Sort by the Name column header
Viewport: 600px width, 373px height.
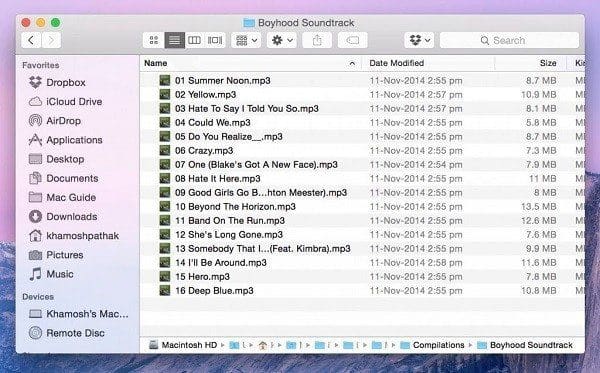click(156, 63)
